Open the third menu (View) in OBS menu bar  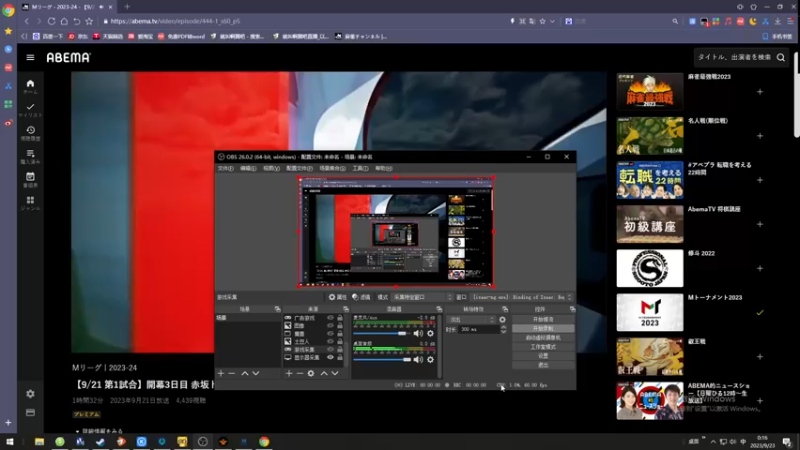point(271,168)
